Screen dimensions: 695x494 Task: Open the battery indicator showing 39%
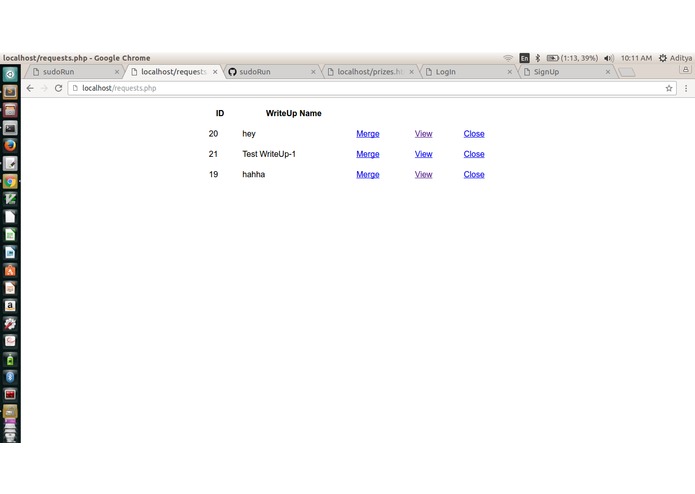click(x=572, y=58)
